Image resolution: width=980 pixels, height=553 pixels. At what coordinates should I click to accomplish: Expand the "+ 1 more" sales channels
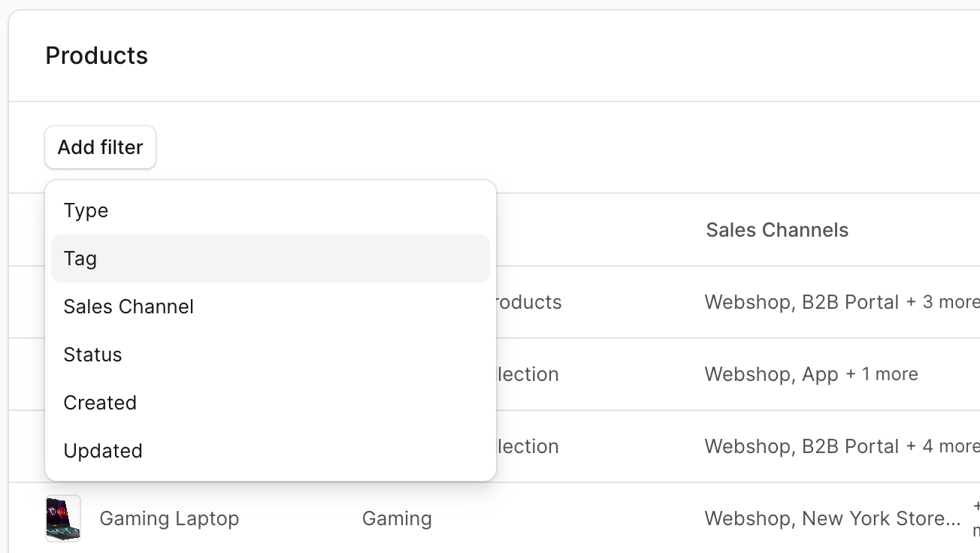tap(882, 374)
